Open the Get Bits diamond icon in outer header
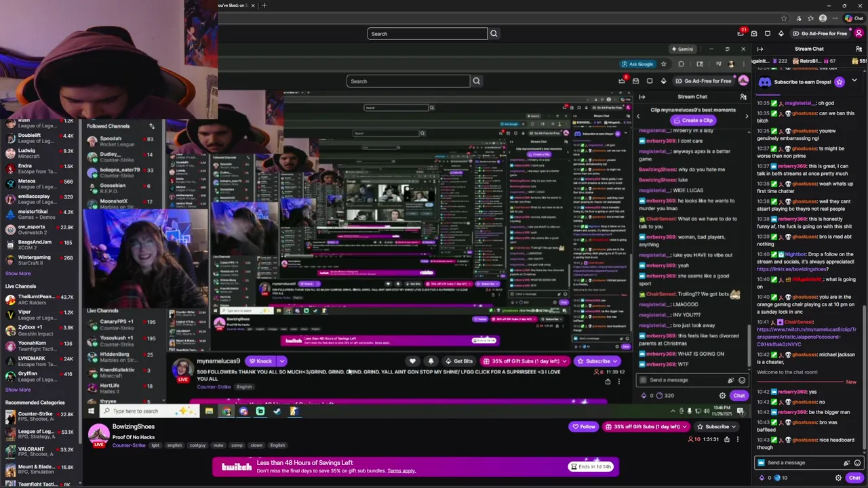This screenshot has width=868, height=488. coord(781,33)
